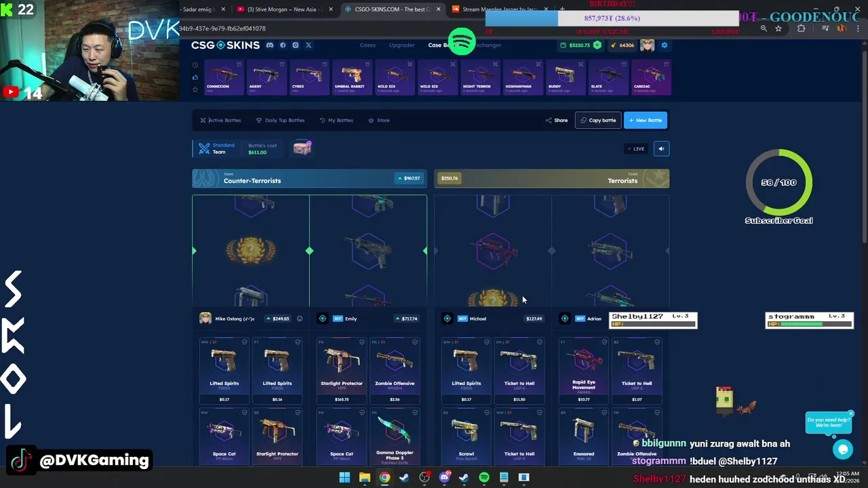Viewport: 868px width, 488px height.
Task: Open the NIGHT TERROR live drop card
Action: pos(479,77)
